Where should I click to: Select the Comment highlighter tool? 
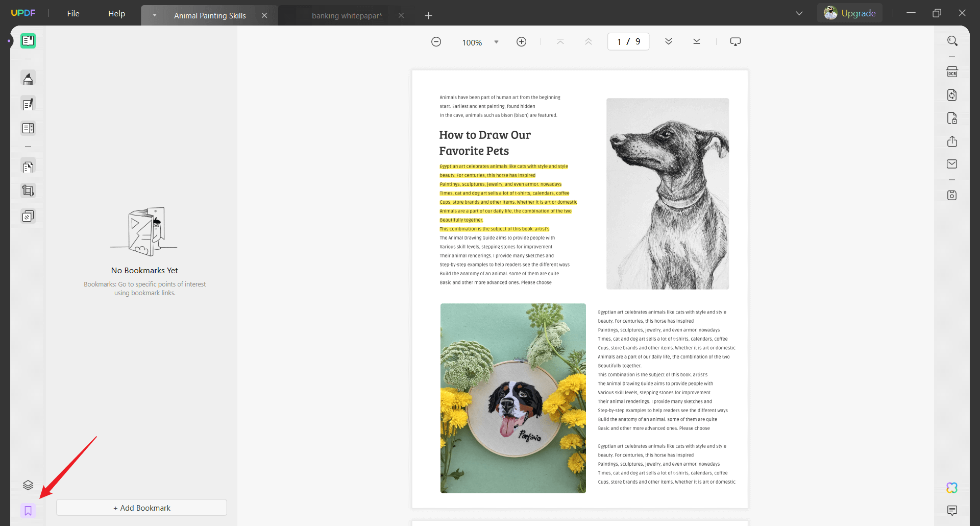pos(28,79)
